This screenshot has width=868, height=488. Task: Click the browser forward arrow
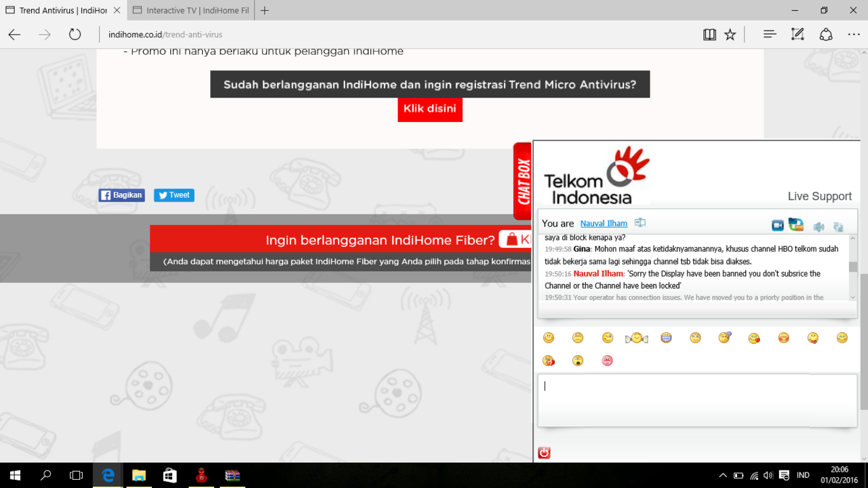point(45,35)
